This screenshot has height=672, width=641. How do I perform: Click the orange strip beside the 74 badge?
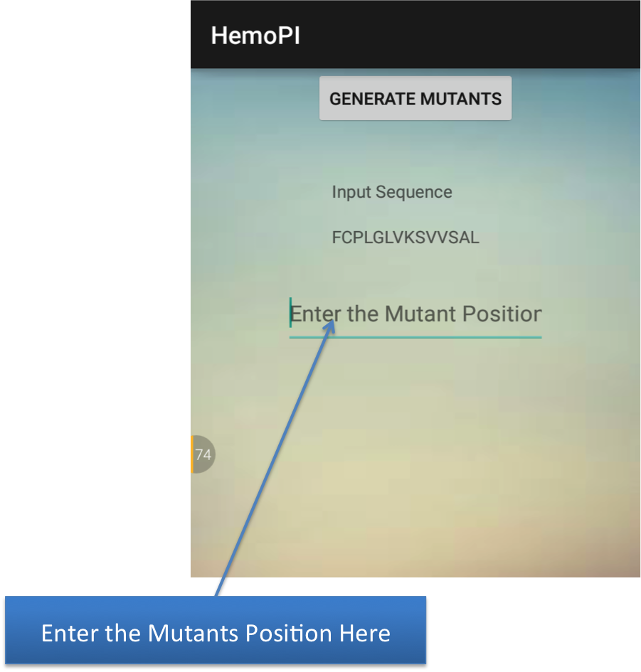(x=191, y=454)
